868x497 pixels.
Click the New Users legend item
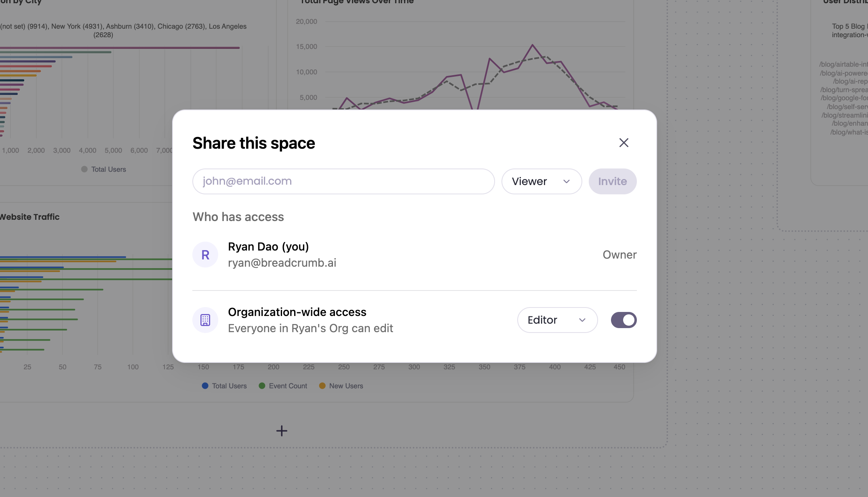(341, 386)
